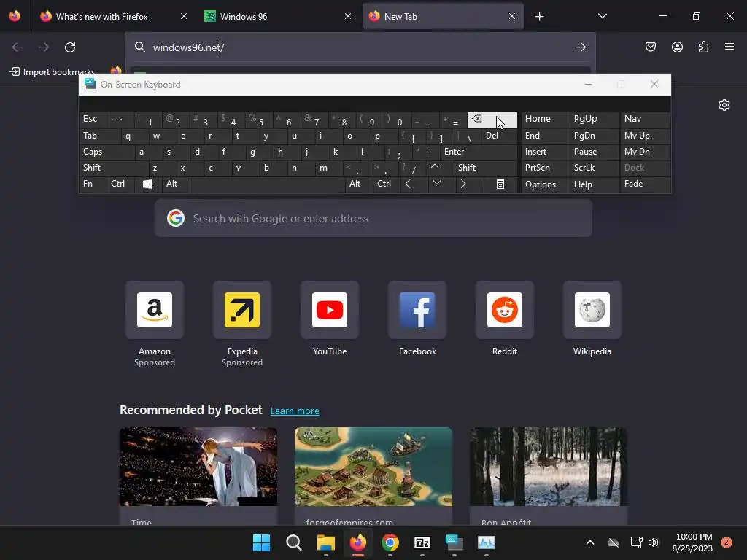Click the Options key on keyboard

(x=546, y=184)
